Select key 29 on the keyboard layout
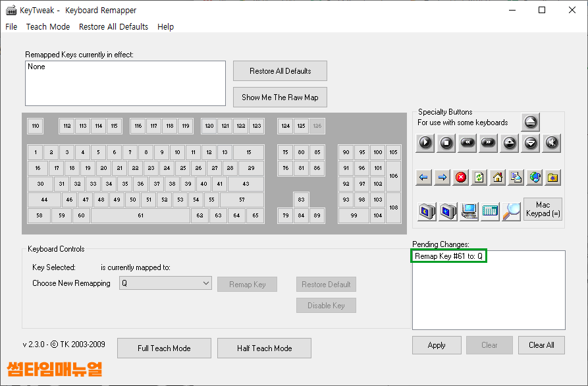The image size is (588, 386). (252, 168)
